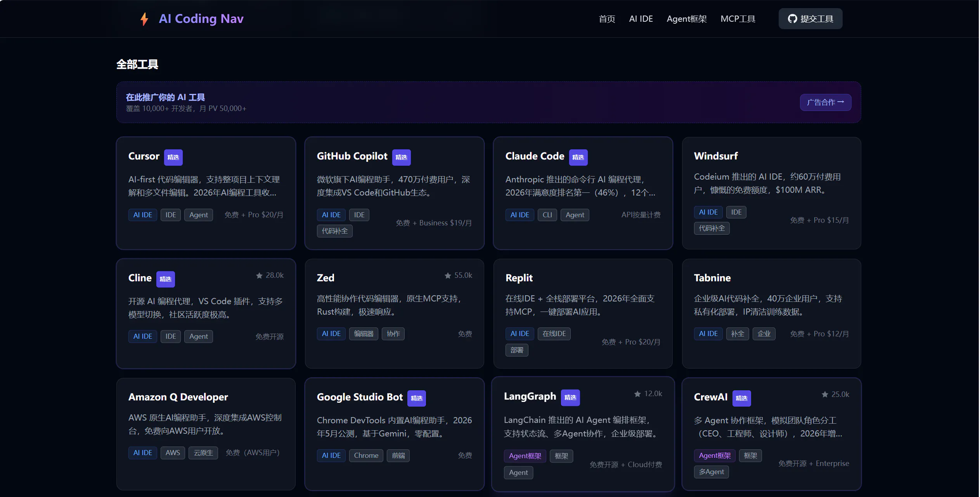This screenshot has width=980, height=497.
Task: Select the Agent框架 tag on CrewAI card
Action: 715,456
